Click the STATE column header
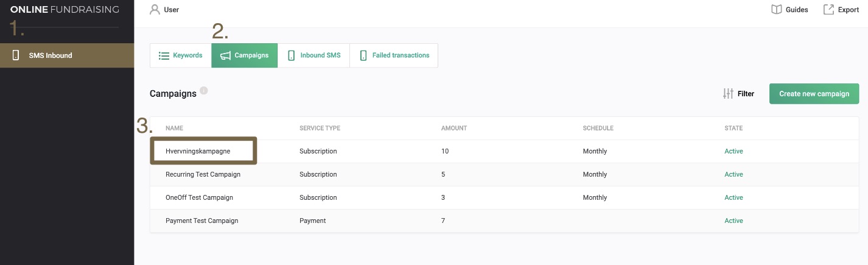 pyautogui.click(x=733, y=129)
